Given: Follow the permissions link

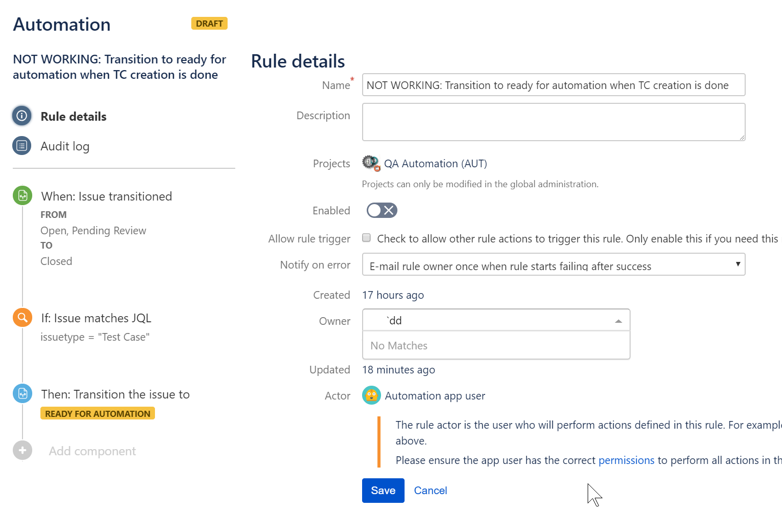Looking at the screenshot, I should pos(627,460).
